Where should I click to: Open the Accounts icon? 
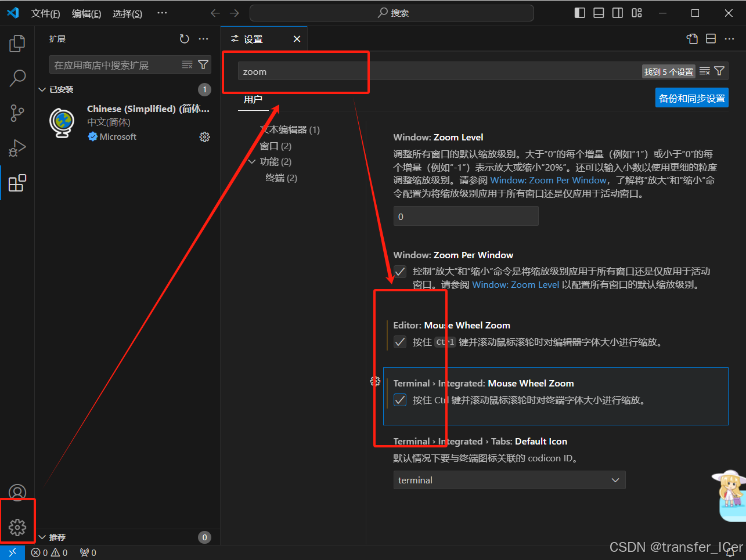[x=17, y=492]
